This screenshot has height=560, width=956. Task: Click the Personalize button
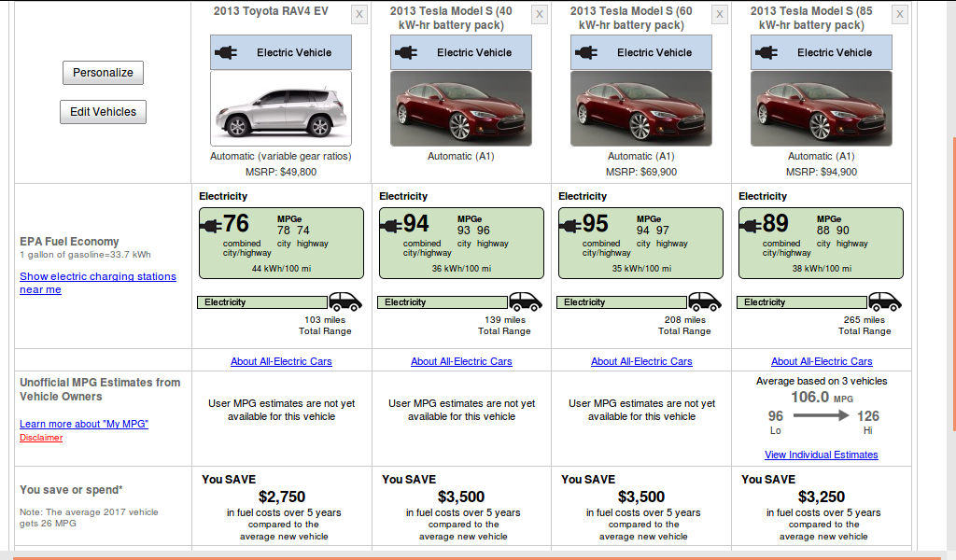coord(103,73)
